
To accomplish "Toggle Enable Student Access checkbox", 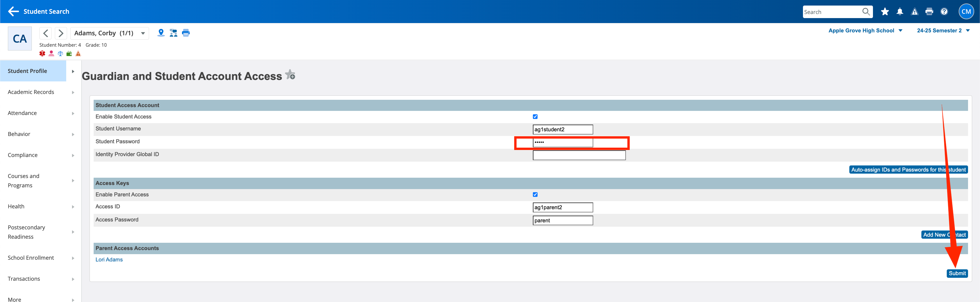I will [x=535, y=117].
